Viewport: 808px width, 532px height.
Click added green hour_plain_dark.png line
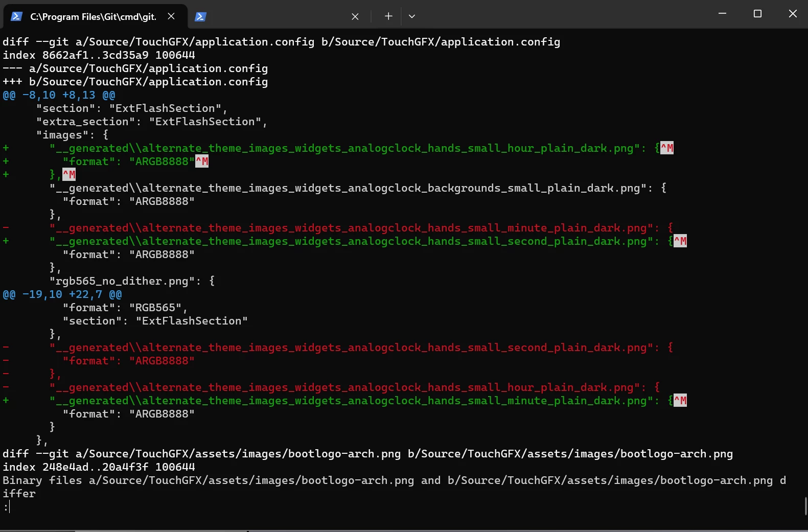tap(338, 148)
